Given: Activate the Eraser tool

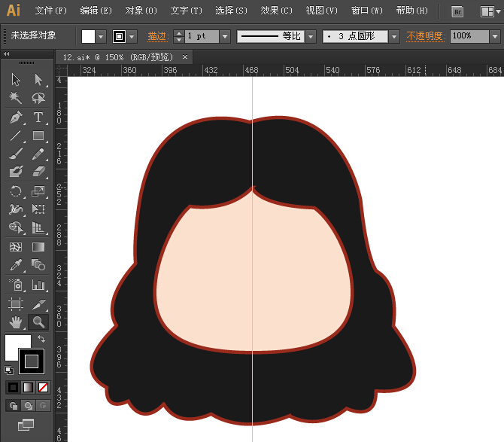Looking at the screenshot, I should pos(38,172).
